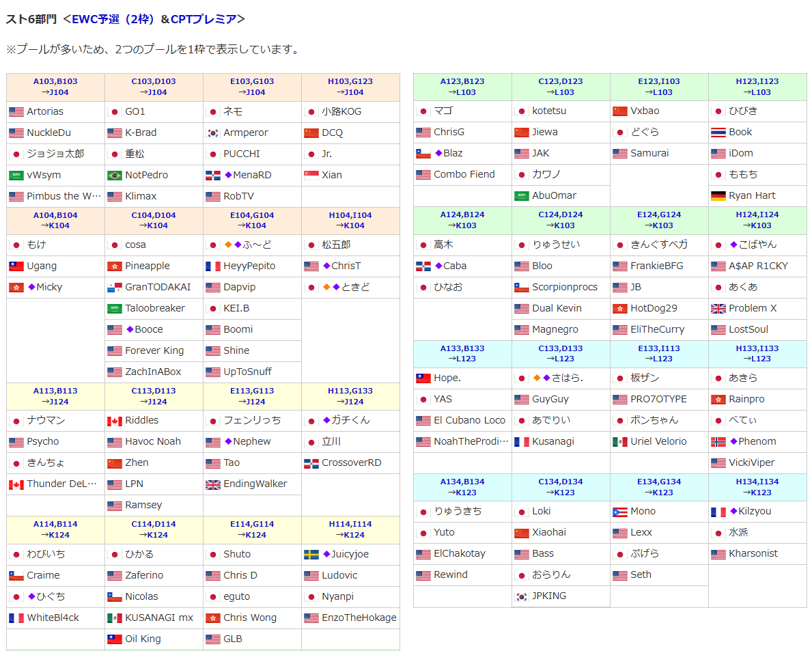Click Puerto Rico flag beside Mono
This screenshot has width=812, height=651.
pyautogui.click(x=620, y=512)
